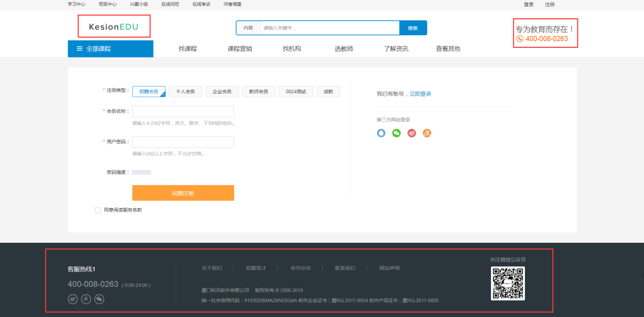The image size is (644, 317).
Task: Choose 教师会员 registration type
Action: point(258,92)
